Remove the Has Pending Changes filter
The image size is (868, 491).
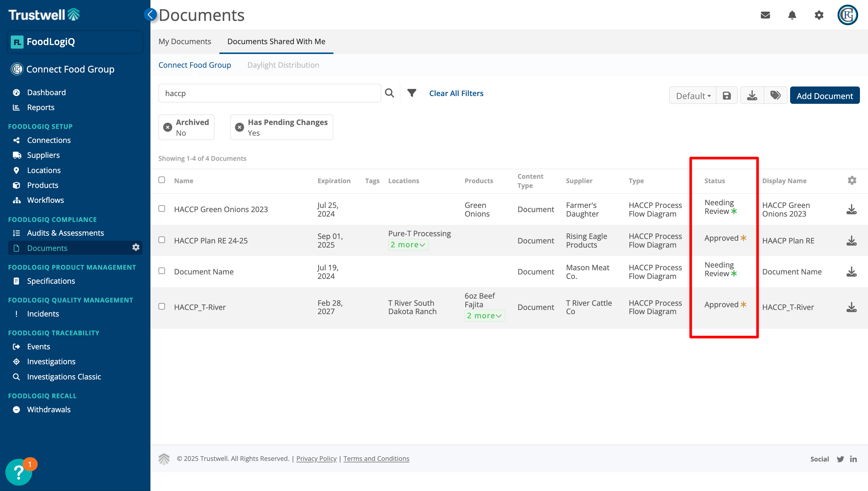coord(239,127)
